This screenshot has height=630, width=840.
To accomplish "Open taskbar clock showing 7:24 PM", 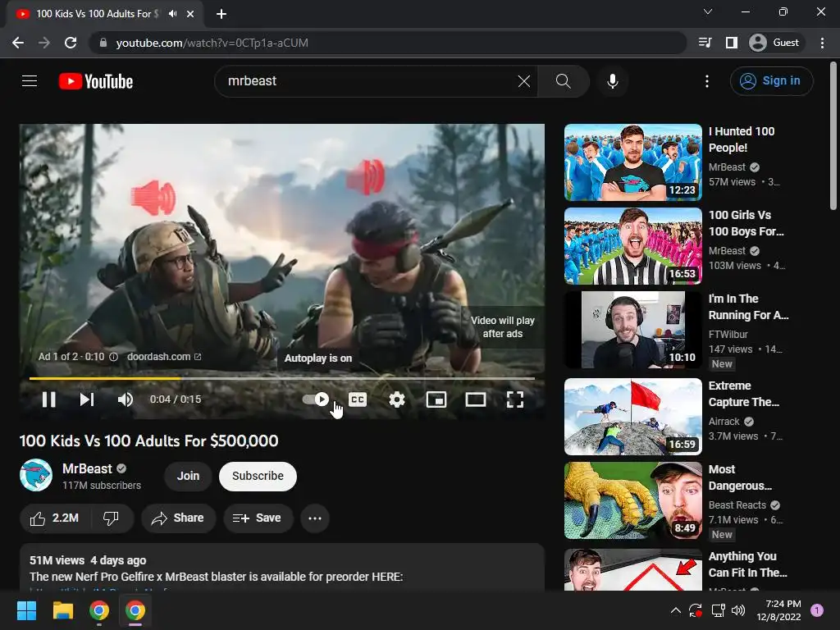I will (778, 610).
